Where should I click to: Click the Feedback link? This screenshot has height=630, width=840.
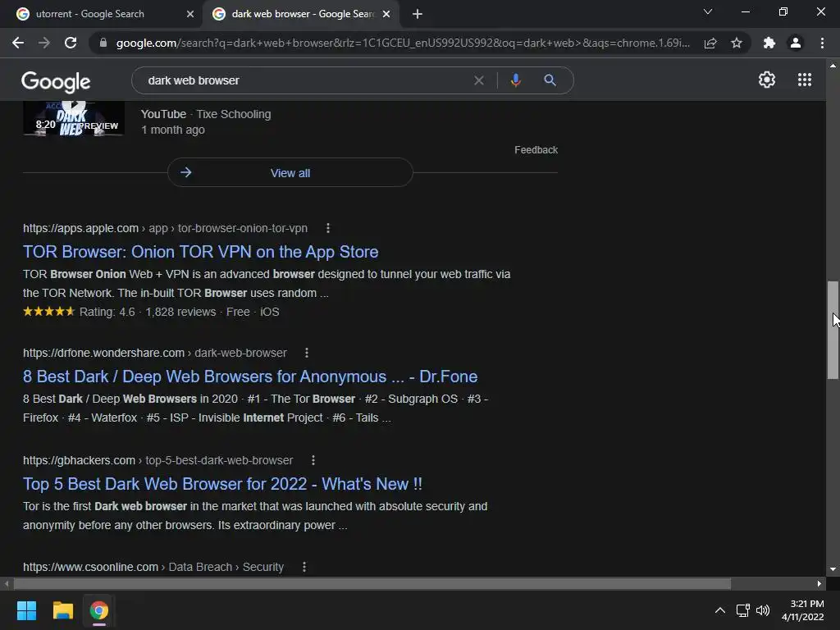[x=536, y=150]
